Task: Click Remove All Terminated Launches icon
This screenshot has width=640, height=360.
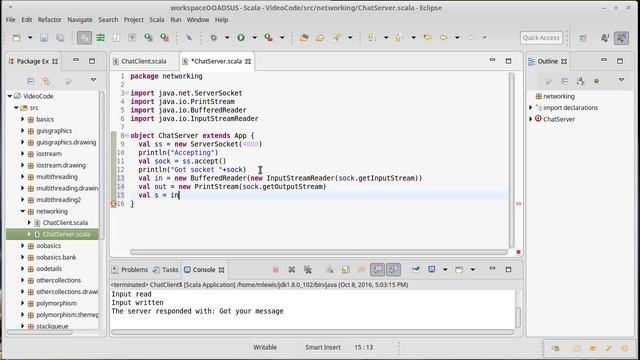Action: point(308,270)
